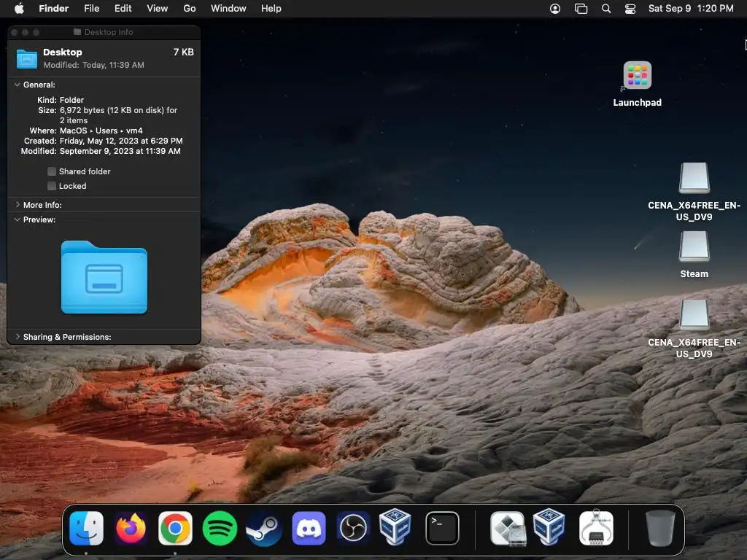This screenshot has width=747, height=560.
Task: Click the Desktop folder icon in Info header
Action: pos(27,58)
